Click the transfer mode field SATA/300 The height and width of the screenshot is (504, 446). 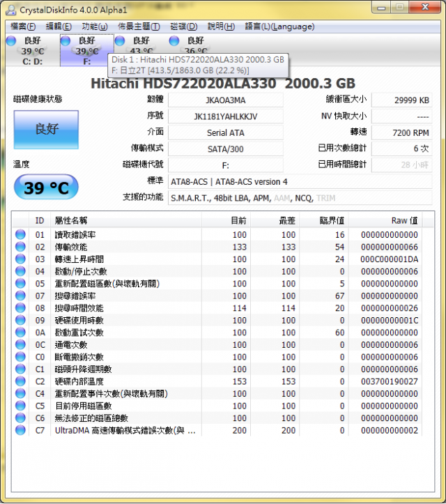point(226,149)
